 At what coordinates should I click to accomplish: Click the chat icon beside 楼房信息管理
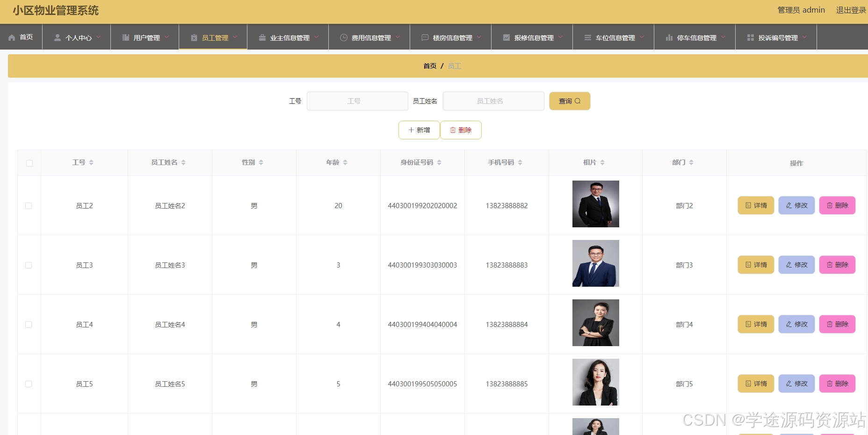click(425, 37)
